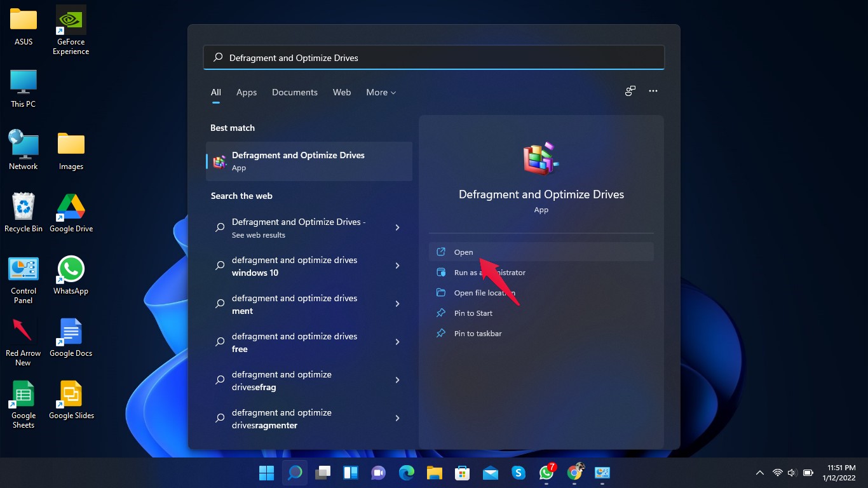Switch to the Documents search tab
Image resolution: width=868 pixels, height=488 pixels.
[295, 92]
